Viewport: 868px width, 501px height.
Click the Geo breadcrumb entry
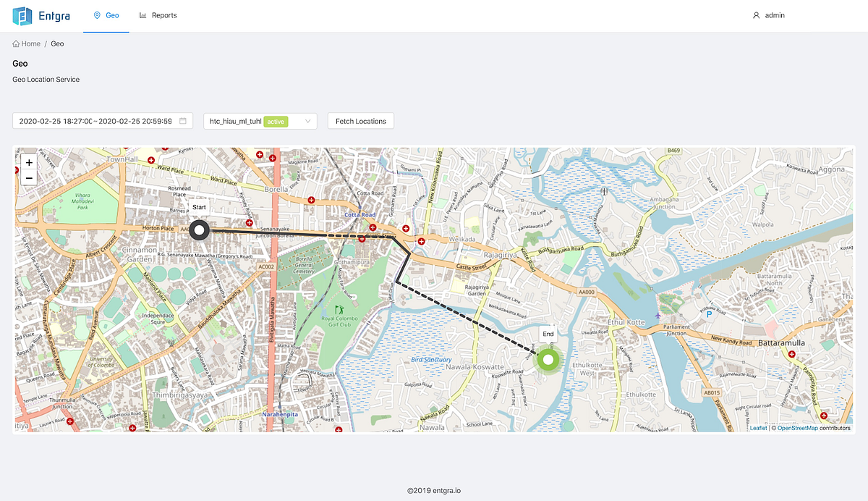tap(57, 43)
